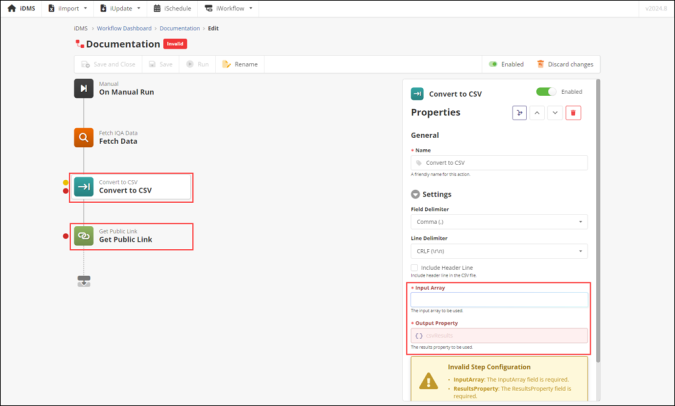The width and height of the screenshot is (675, 406).
Task: Click the branch icon beside Properties
Action: [519, 113]
